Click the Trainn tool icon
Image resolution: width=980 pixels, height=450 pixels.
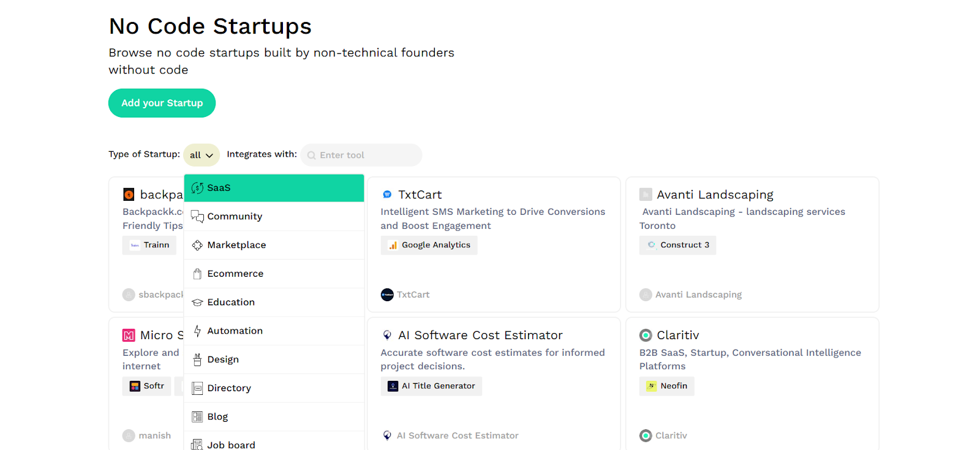pyautogui.click(x=135, y=246)
